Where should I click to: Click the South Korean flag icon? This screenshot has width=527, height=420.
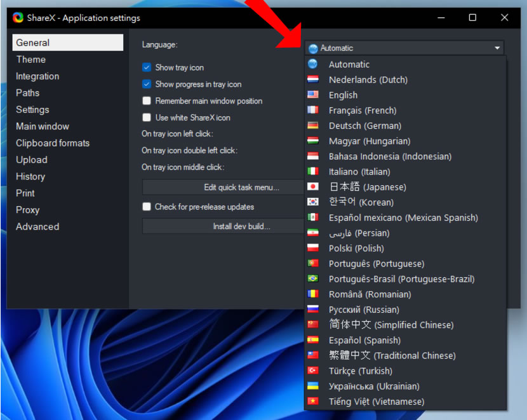tap(312, 202)
